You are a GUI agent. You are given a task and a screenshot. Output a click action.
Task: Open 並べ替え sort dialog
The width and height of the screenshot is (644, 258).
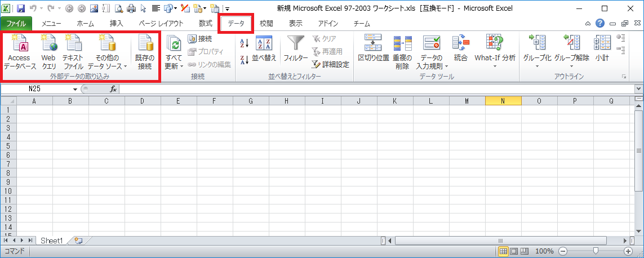[264, 50]
